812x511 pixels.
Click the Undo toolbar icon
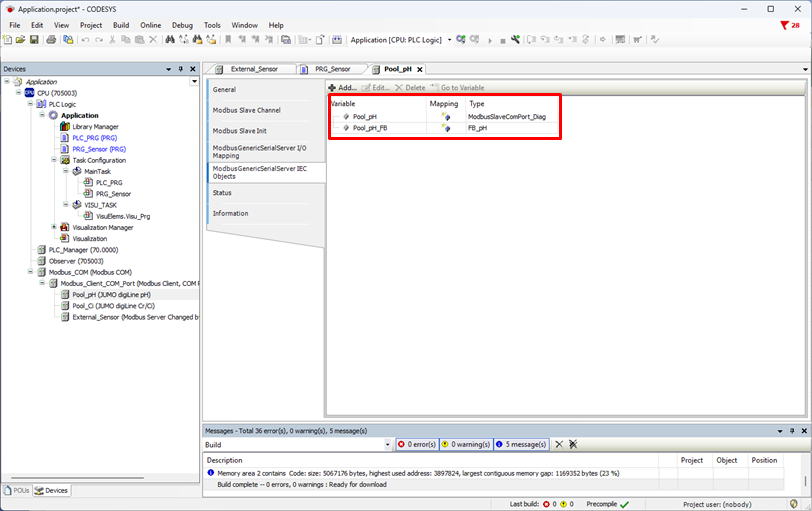tap(85, 40)
